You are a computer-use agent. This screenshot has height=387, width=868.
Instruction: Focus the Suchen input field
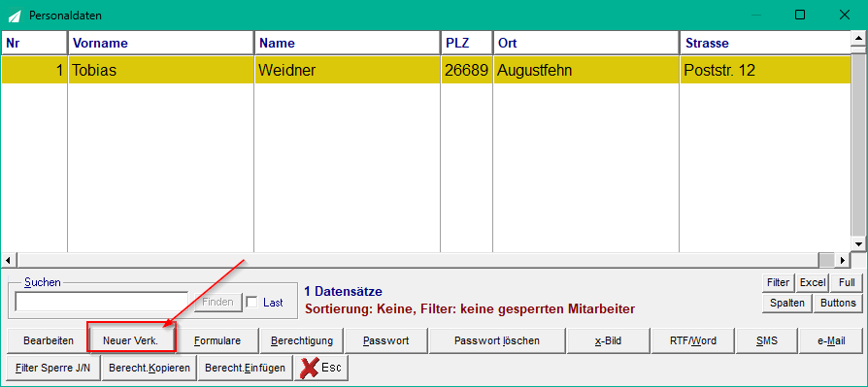[102, 302]
